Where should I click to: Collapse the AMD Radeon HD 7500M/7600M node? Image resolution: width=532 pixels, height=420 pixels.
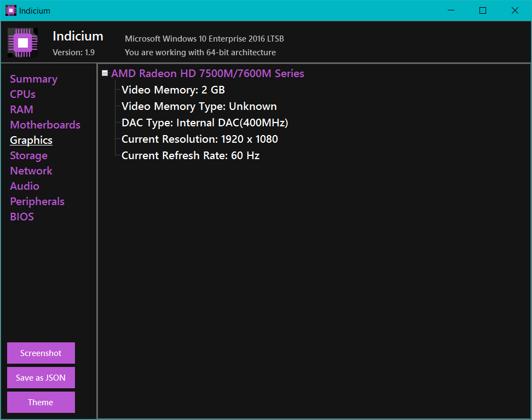point(105,73)
